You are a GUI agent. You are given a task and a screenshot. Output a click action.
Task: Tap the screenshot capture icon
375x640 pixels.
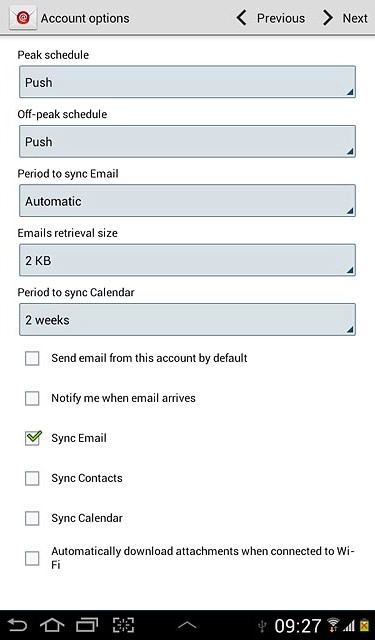tap(123, 625)
